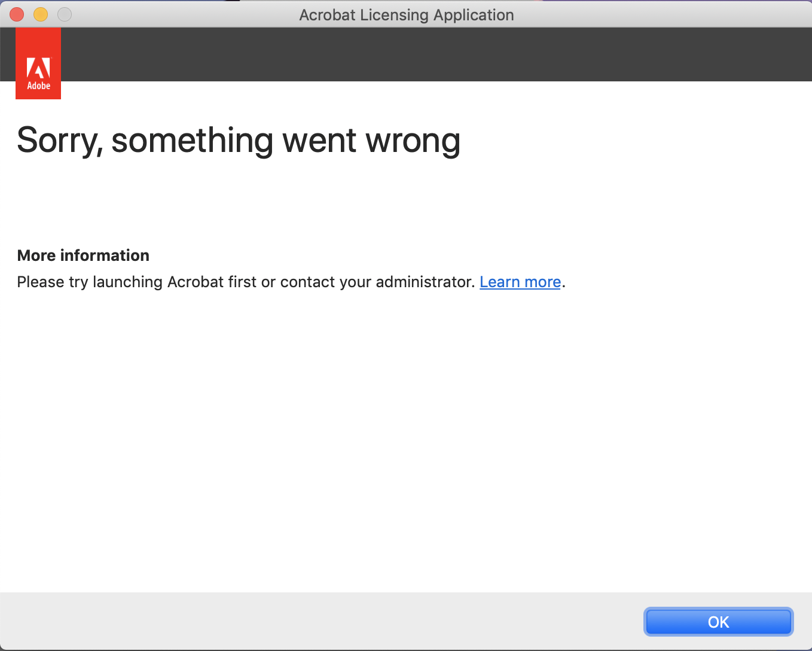Image resolution: width=812 pixels, height=651 pixels.
Task: Click the Adobe logo icon
Action: coord(38,63)
